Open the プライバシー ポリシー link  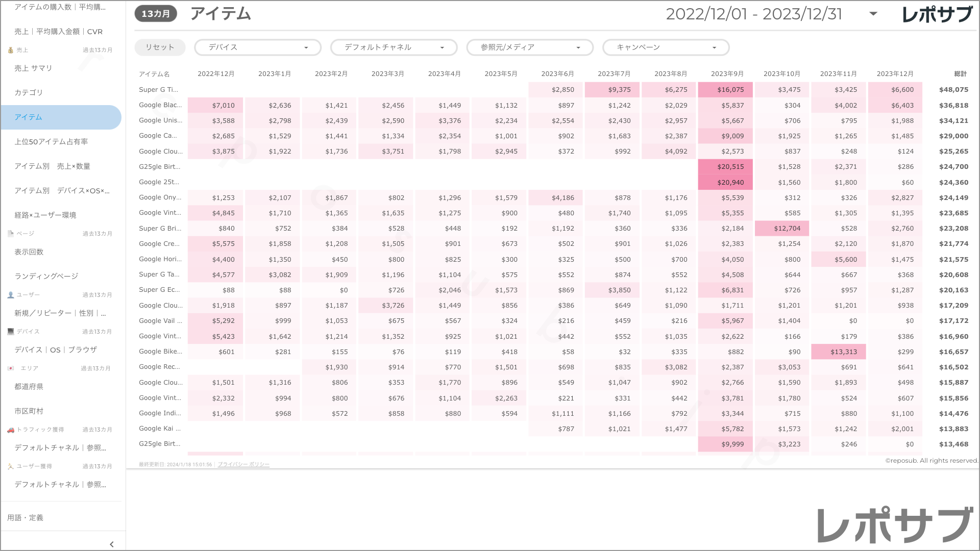(x=243, y=464)
